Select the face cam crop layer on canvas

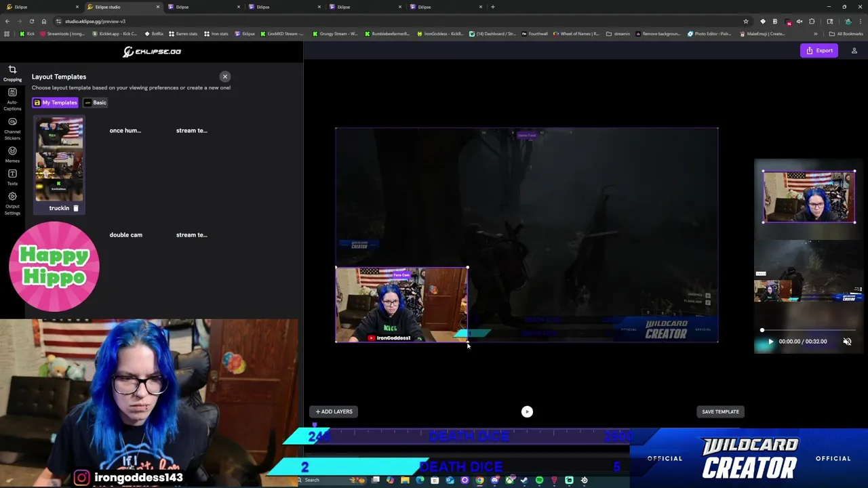[x=401, y=304]
